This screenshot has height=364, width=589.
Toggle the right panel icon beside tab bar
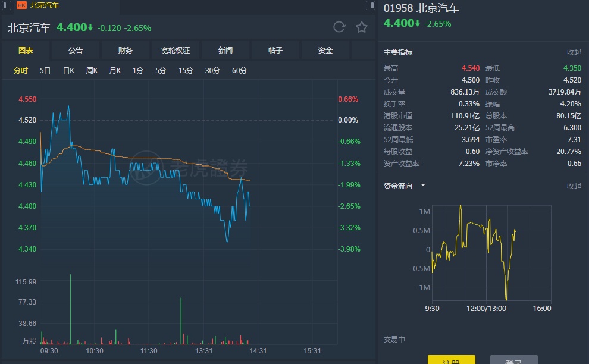(x=371, y=5)
